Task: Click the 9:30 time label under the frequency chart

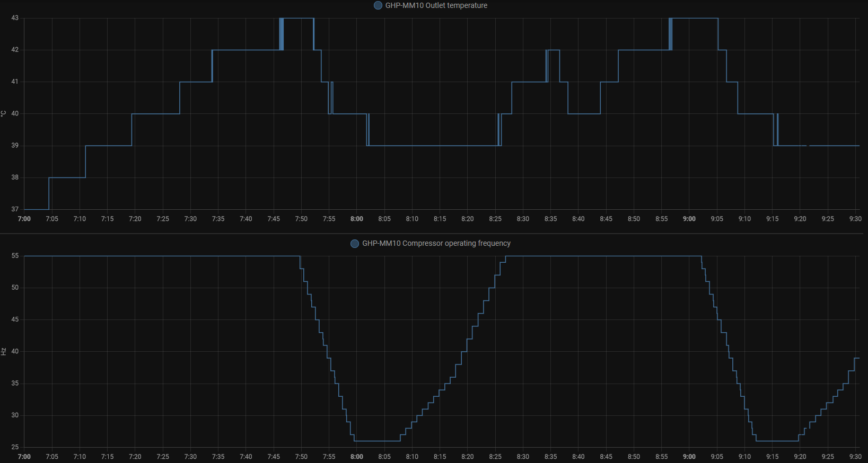Action: (855, 457)
